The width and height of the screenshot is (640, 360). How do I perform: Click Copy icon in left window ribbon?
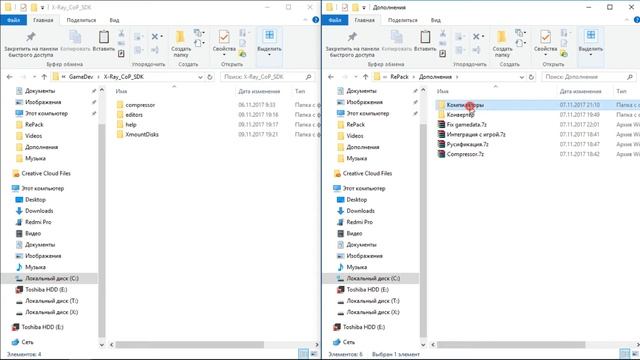(75, 41)
